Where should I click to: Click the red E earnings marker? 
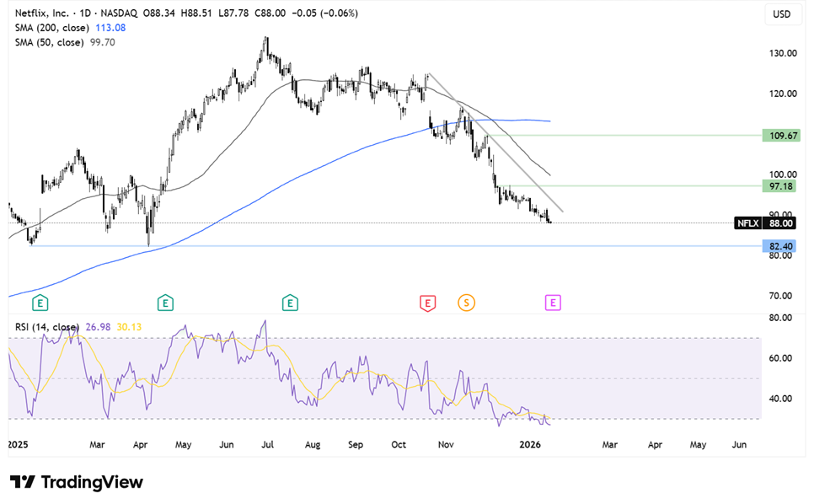click(427, 303)
